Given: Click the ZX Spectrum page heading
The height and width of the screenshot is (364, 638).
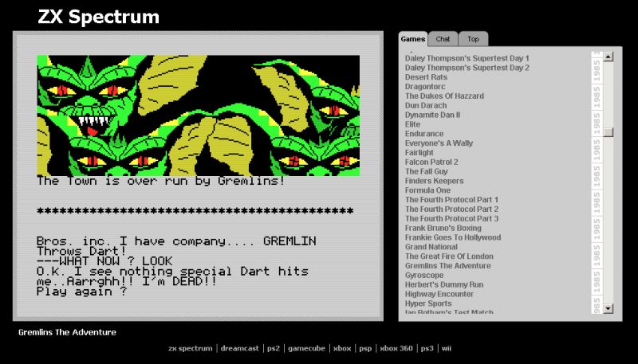Looking at the screenshot, I should coord(98,17).
